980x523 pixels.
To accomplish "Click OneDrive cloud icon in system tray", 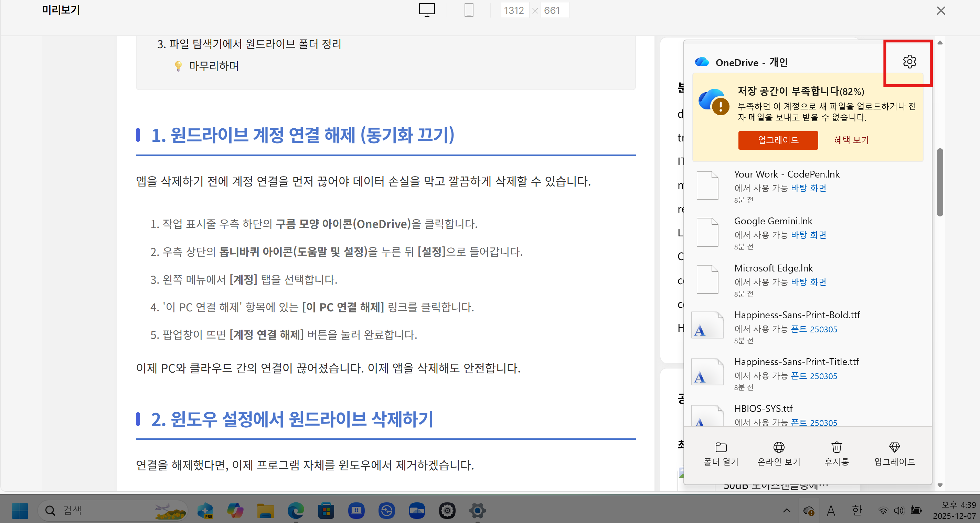I will click(808, 511).
